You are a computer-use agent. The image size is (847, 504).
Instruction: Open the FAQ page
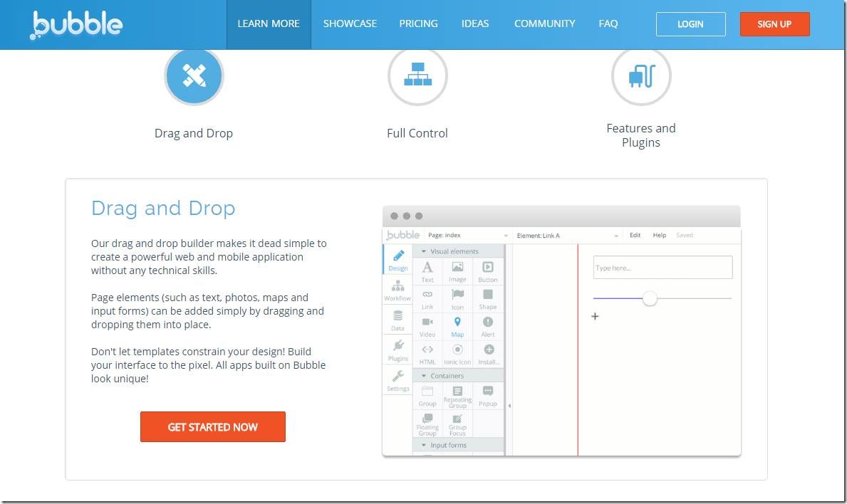coord(608,24)
